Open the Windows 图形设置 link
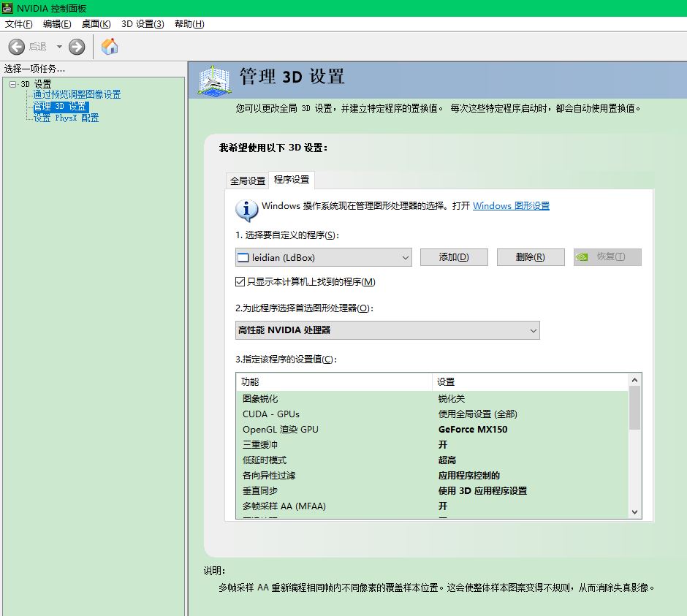 click(x=511, y=206)
